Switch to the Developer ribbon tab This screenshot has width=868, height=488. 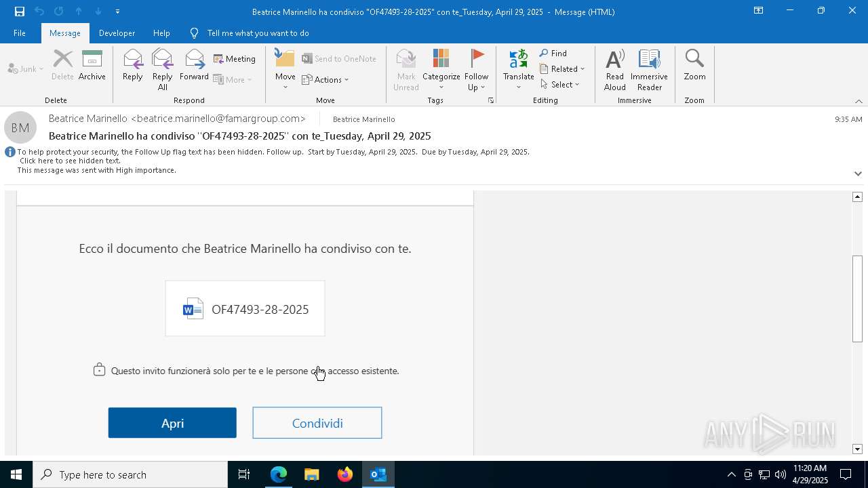coord(117,33)
